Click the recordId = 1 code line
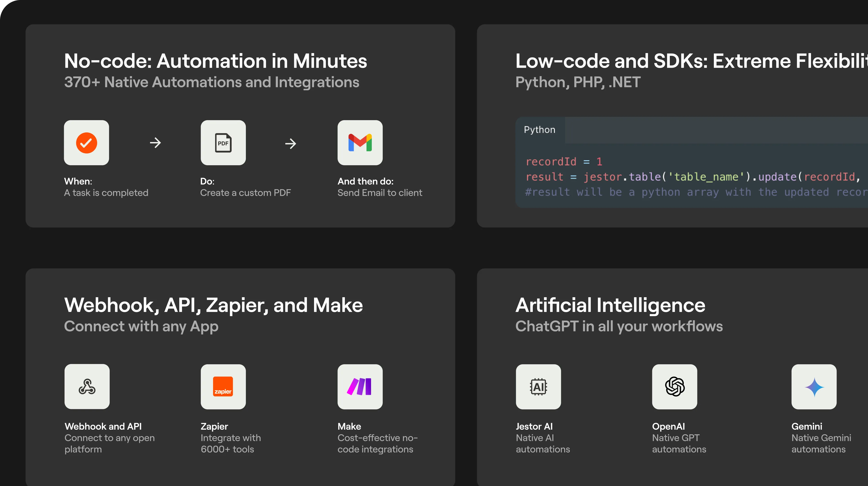Viewport: 868px width, 486px height. click(x=564, y=162)
